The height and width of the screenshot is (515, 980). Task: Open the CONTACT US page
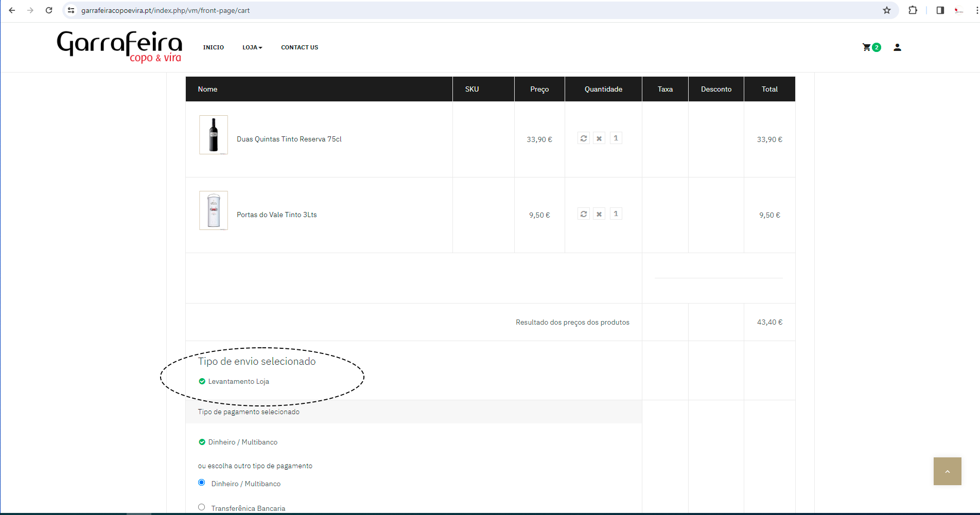pos(300,47)
